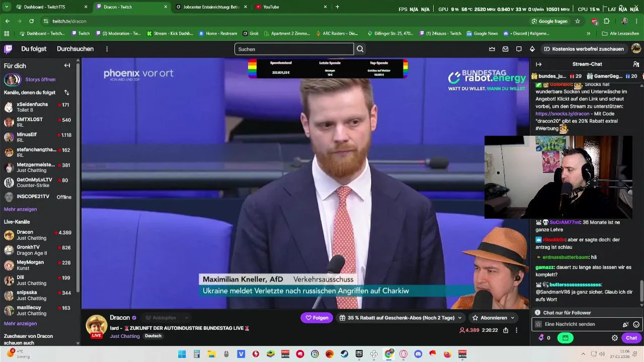The width and height of the screenshot is (644, 362).
Task: Show hidden system tray icons
Action: 583,354
